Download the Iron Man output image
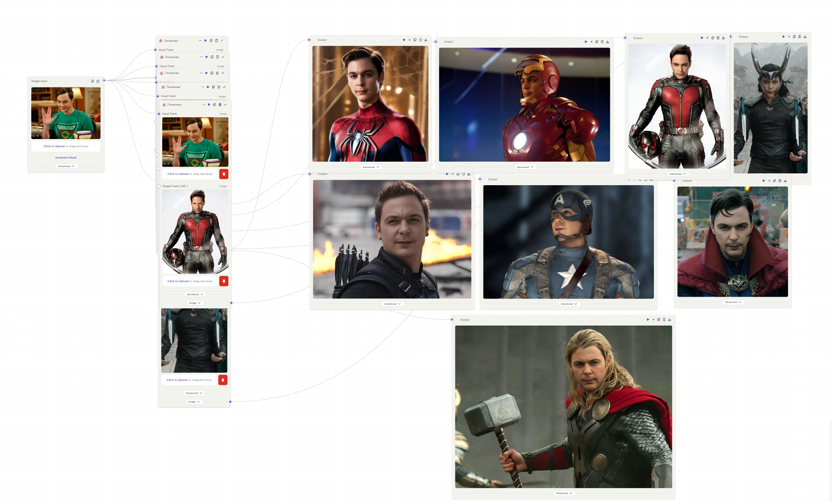 [608, 42]
